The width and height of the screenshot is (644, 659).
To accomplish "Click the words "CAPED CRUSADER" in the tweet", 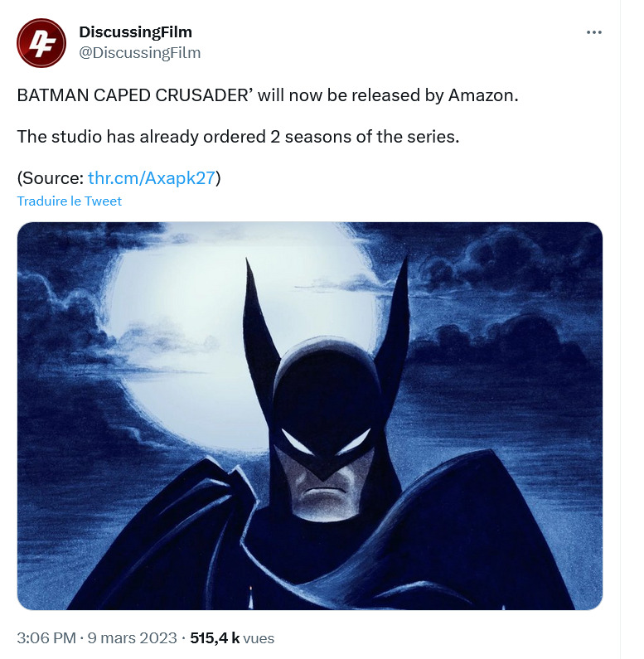I will (x=169, y=95).
